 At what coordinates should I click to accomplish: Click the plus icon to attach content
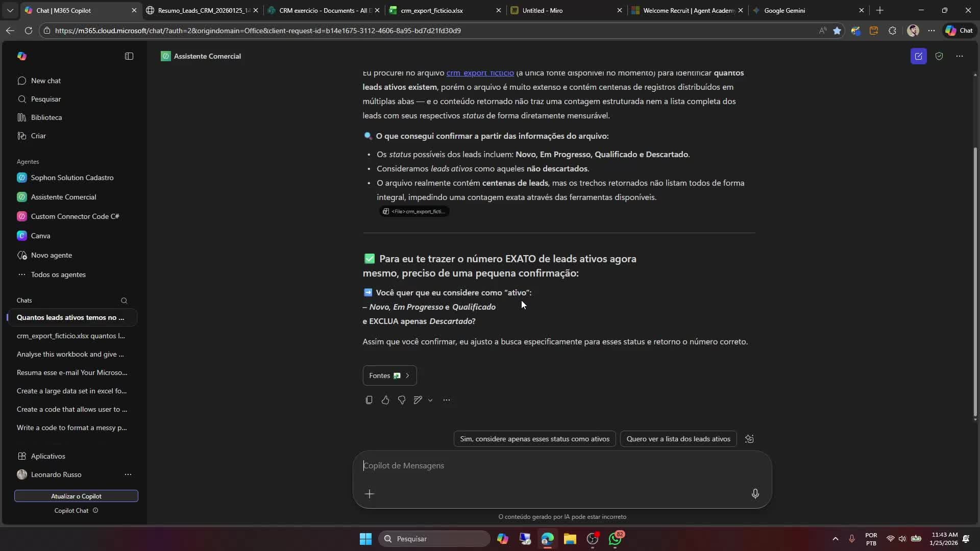(x=370, y=493)
